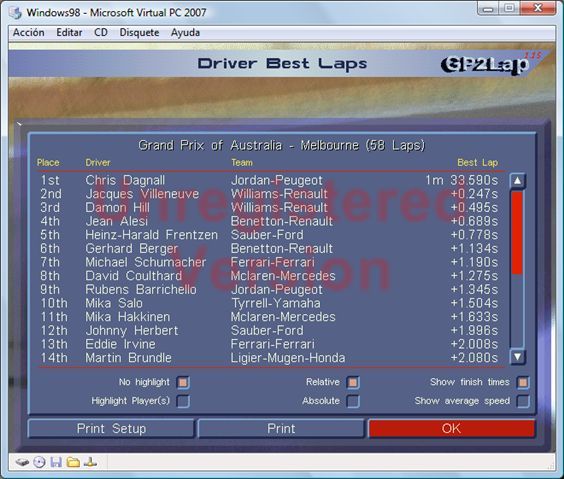The width and height of the screenshot is (564, 479).
Task: Click the Tyrrell-Yamaha team entry
Action: [276, 303]
